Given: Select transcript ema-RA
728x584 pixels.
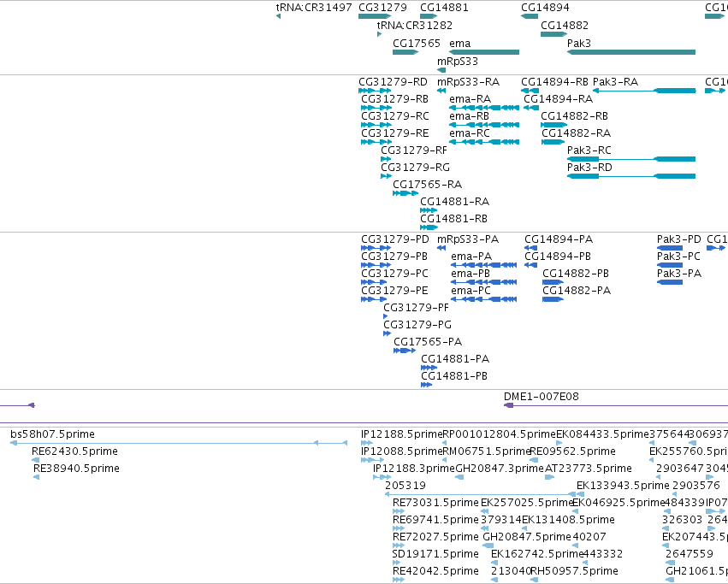Looking at the screenshot, I should [471, 99].
